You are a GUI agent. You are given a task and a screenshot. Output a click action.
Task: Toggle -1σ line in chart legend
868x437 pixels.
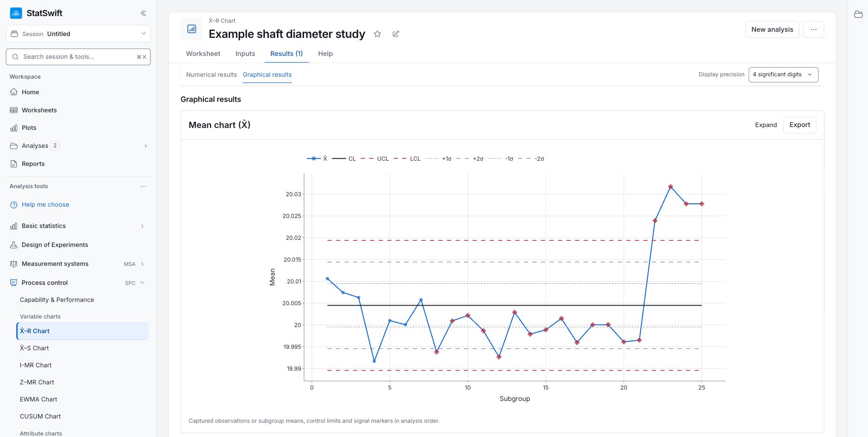coord(501,159)
